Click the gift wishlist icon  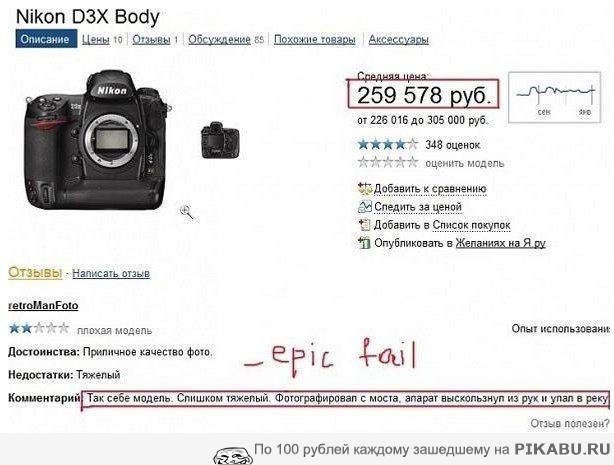pyautogui.click(x=365, y=243)
